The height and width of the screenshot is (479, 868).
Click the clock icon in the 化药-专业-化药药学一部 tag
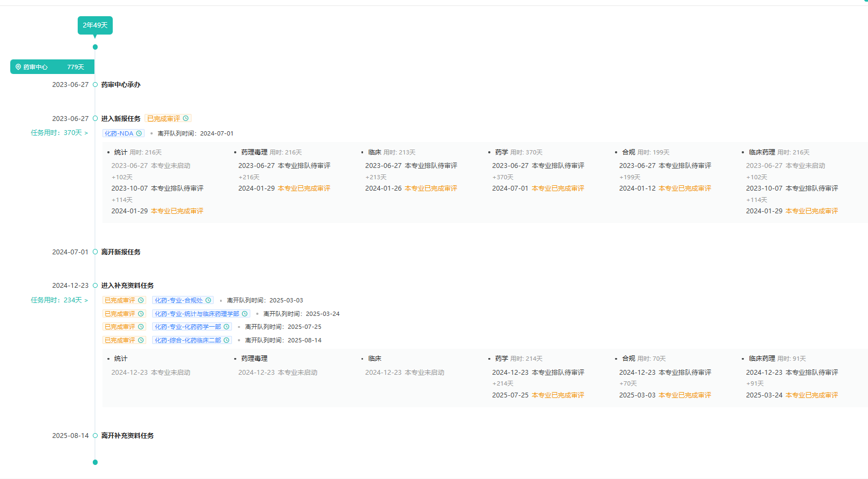click(x=227, y=327)
